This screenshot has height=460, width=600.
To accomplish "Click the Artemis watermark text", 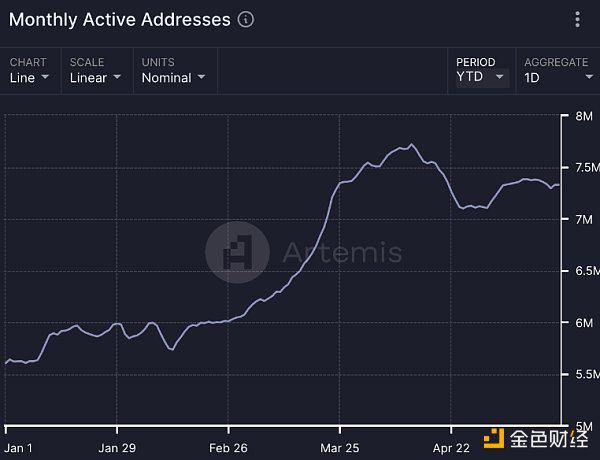I will pyautogui.click(x=342, y=253).
